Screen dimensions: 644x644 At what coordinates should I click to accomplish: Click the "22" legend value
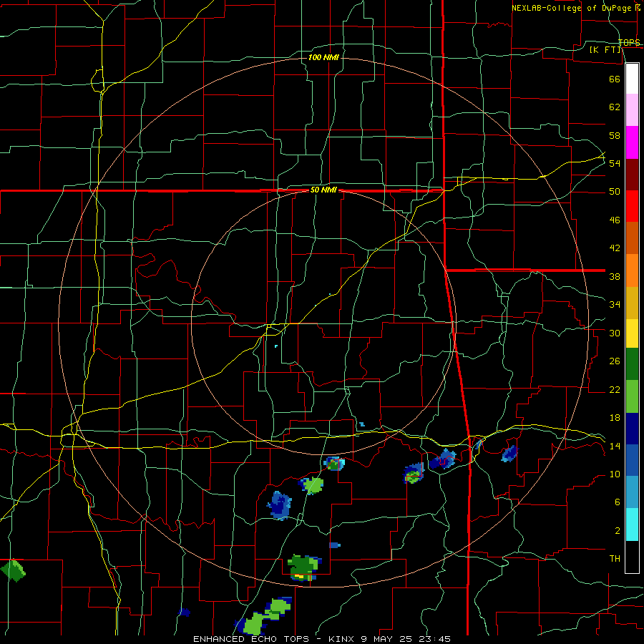[x=615, y=390]
